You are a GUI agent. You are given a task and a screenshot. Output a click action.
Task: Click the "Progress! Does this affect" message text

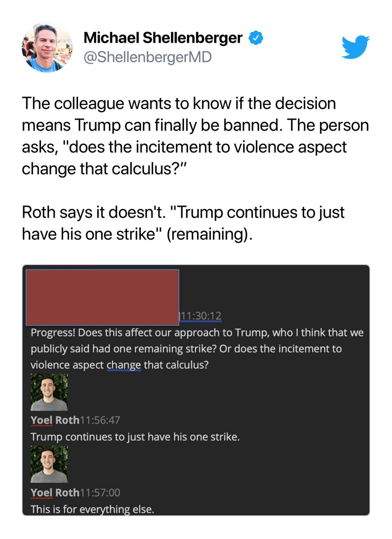point(197,349)
